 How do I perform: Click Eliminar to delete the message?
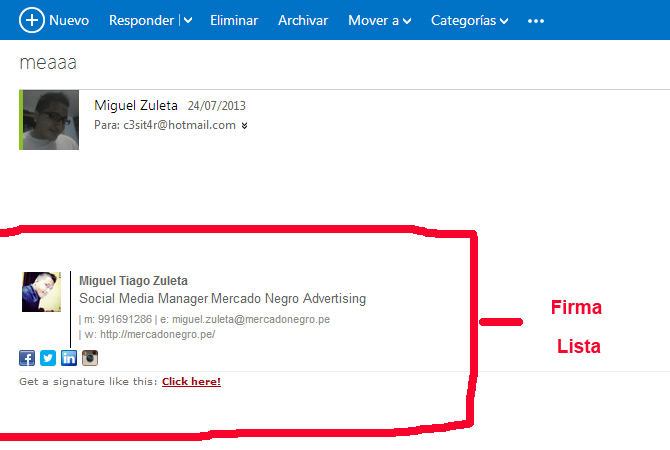click(234, 21)
